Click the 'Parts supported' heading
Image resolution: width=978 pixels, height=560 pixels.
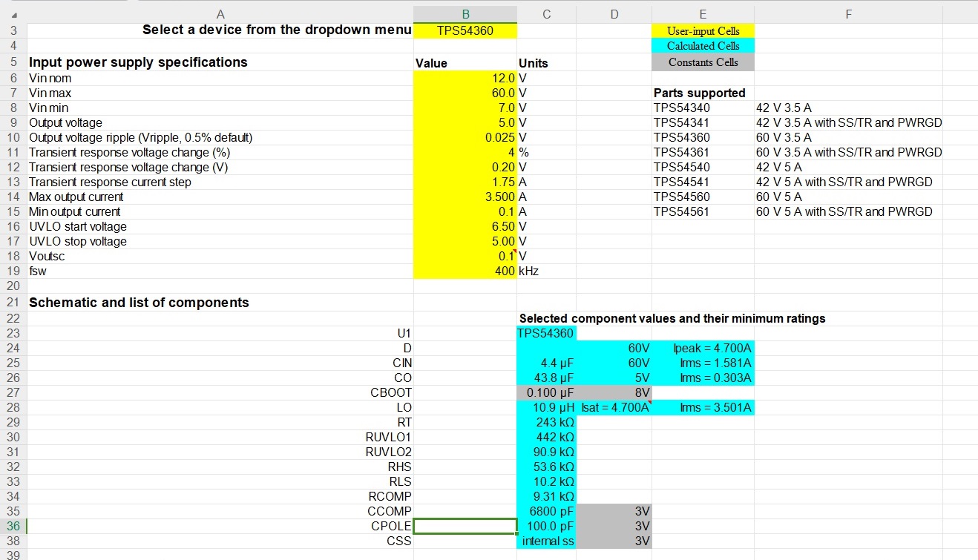pos(699,93)
